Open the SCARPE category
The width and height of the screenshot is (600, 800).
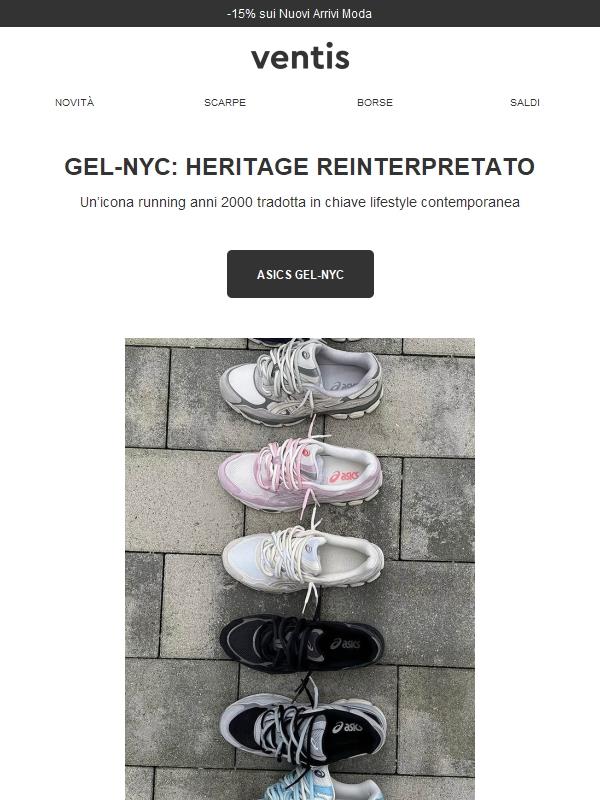point(225,102)
